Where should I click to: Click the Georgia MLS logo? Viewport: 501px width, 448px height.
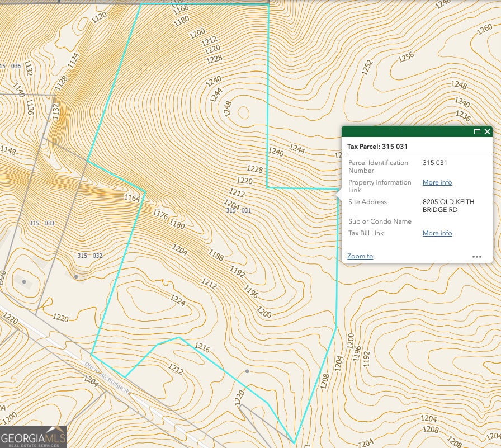tap(34, 437)
